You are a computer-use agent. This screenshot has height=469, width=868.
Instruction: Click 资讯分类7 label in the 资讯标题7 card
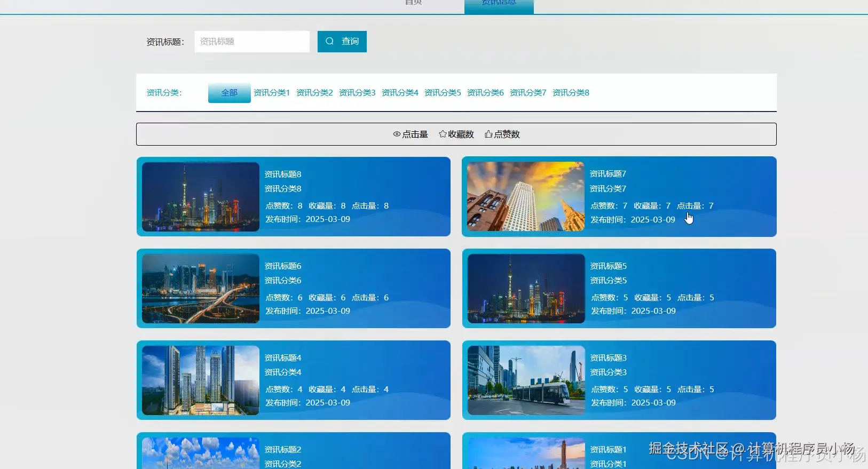click(x=608, y=189)
